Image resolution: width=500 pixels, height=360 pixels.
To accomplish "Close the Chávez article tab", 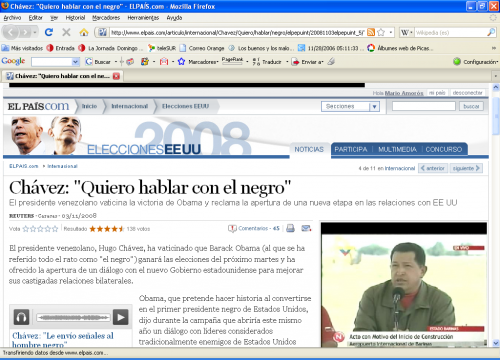I will click(x=116, y=76).
